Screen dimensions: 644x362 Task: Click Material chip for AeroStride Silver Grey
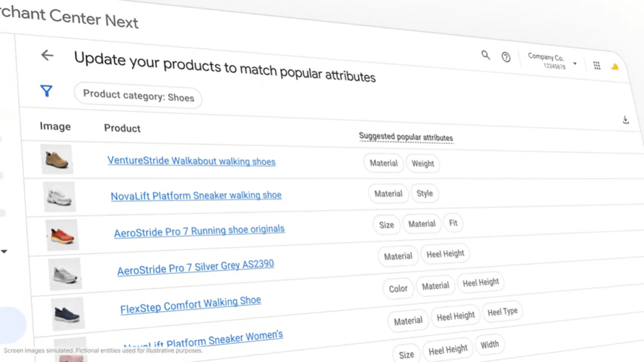398,256
